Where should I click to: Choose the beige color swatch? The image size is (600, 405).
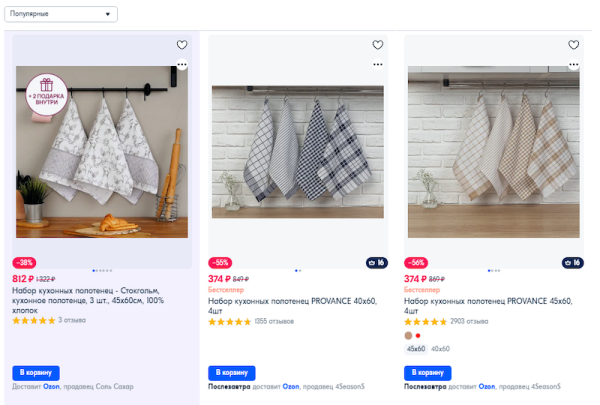point(408,335)
